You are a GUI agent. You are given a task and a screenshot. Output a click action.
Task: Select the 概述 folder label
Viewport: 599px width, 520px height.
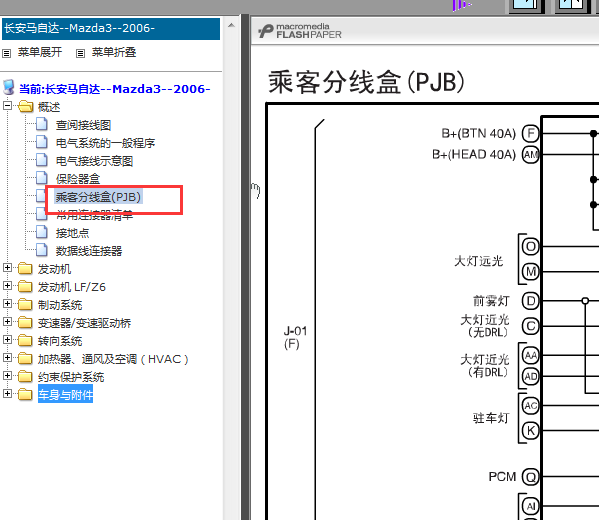pyautogui.click(x=49, y=107)
